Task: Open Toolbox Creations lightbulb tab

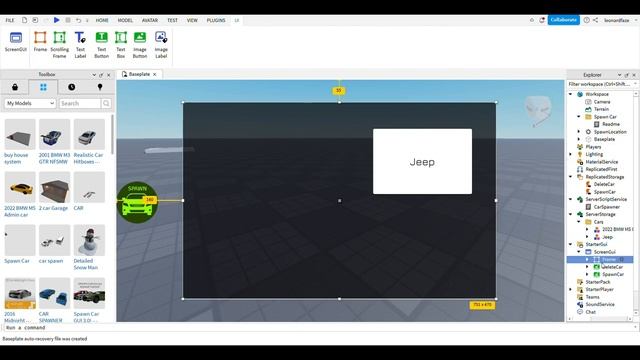Action: [100, 87]
